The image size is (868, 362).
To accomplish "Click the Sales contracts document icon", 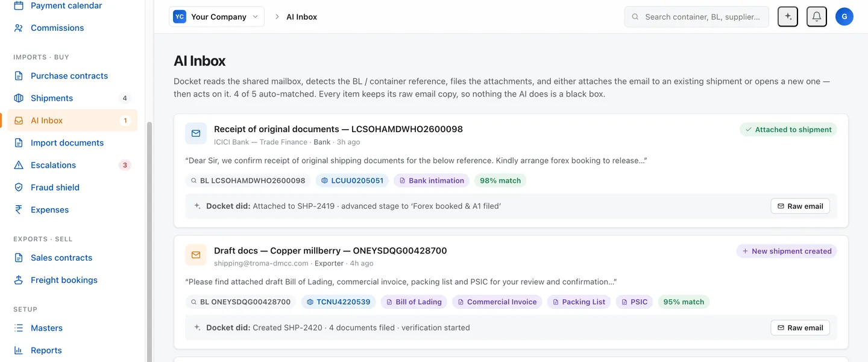I will point(19,258).
